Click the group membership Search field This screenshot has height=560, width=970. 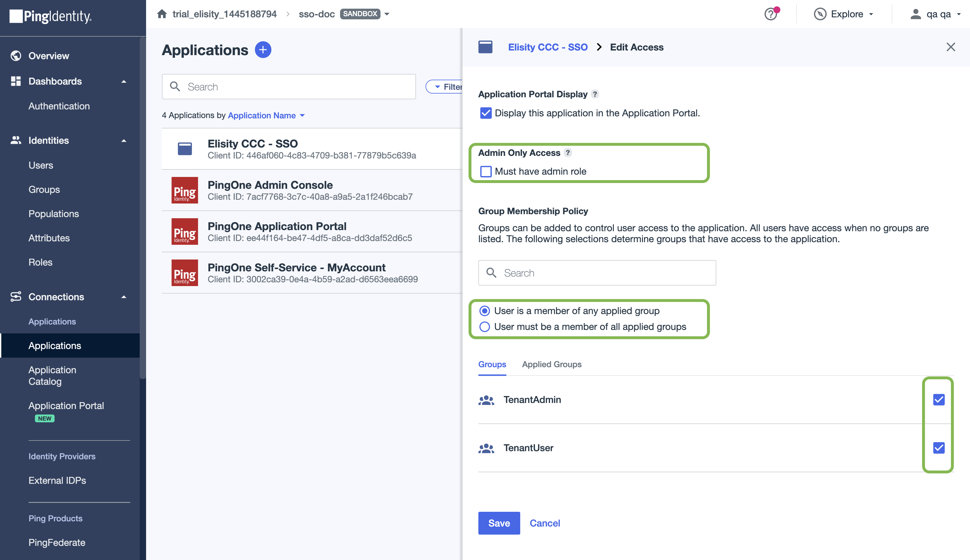click(x=597, y=273)
